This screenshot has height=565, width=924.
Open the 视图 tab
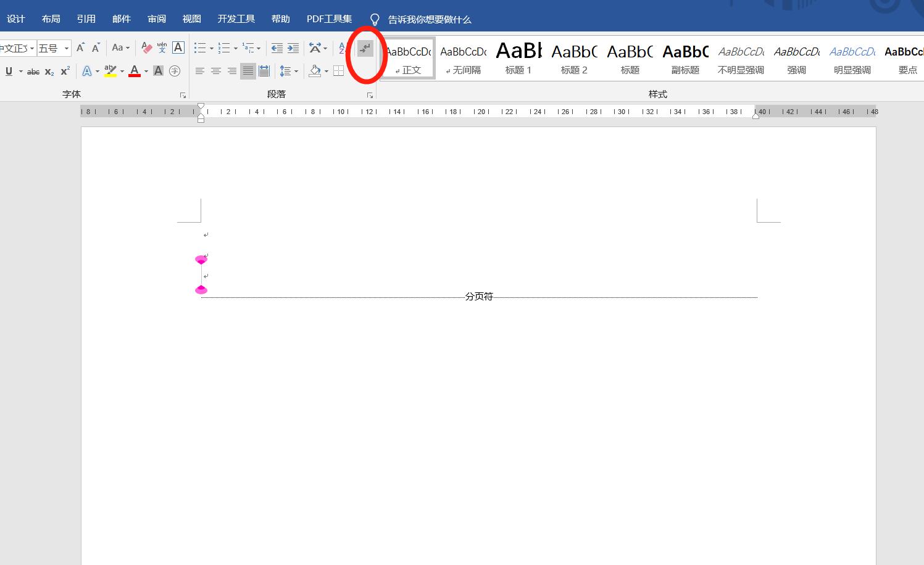191,19
